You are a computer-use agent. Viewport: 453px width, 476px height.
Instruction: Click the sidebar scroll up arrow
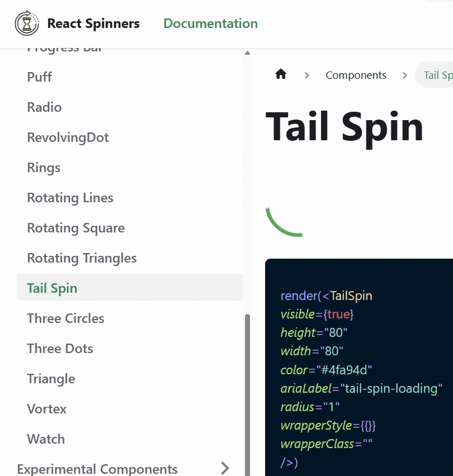(247, 53)
